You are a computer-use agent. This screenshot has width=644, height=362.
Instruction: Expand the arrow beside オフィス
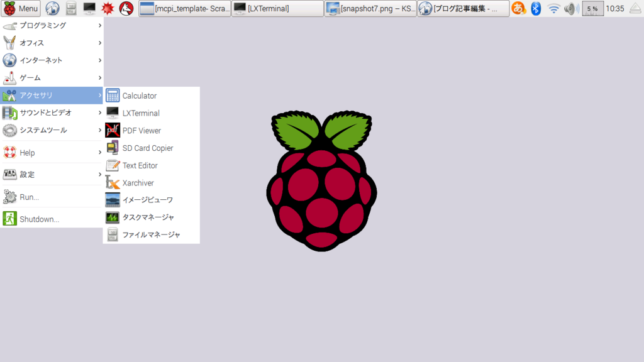click(x=100, y=43)
